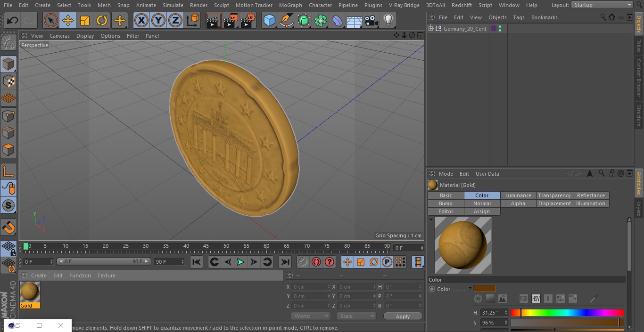Open Texture menu in material manager

(x=107, y=275)
